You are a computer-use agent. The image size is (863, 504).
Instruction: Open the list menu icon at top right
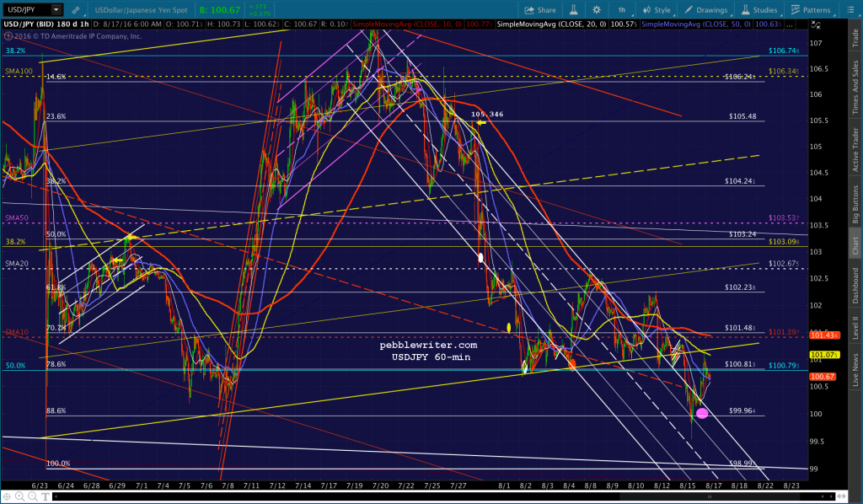pos(850,10)
